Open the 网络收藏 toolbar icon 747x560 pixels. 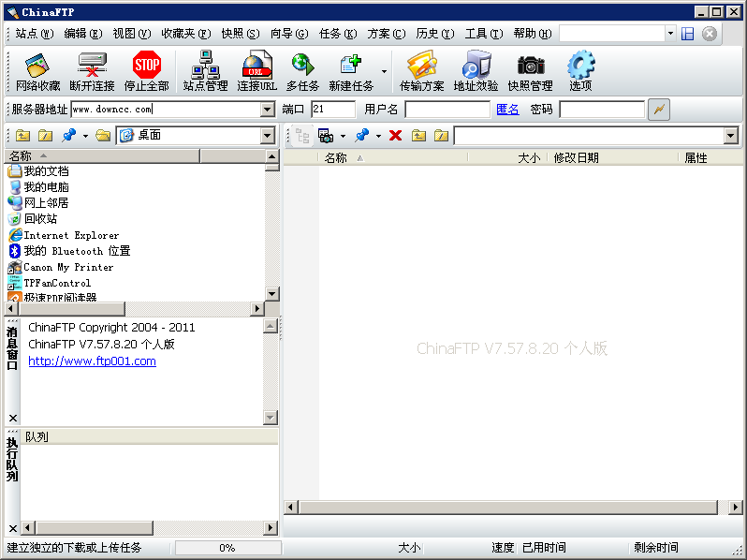click(x=37, y=71)
